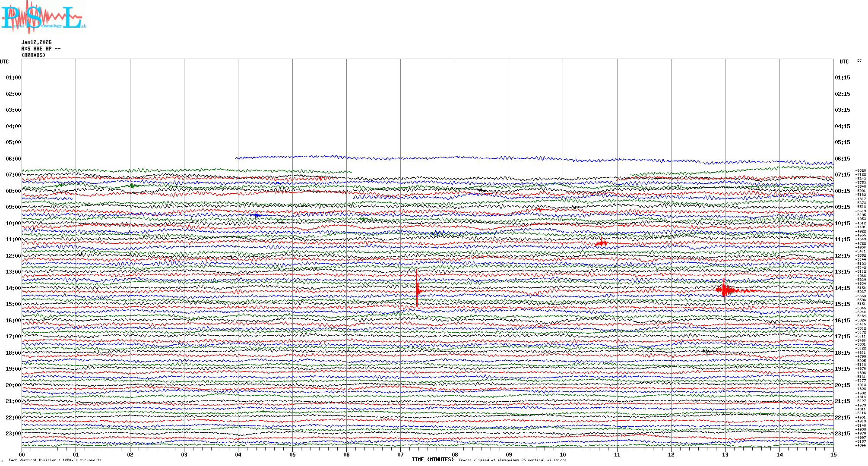The width and height of the screenshot is (868, 466).
Task: Click minute 10 tick label on bottom axis
Action: pyautogui.click(x=563, y=454)
